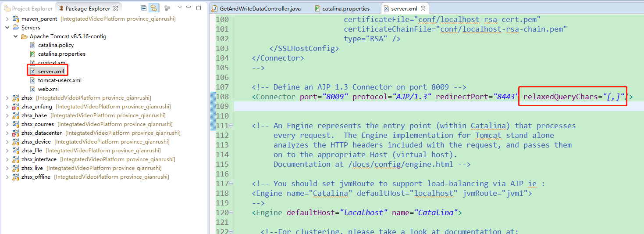Select tomcat-users.xml file
The image size is (644, 234).
[60, 80]
